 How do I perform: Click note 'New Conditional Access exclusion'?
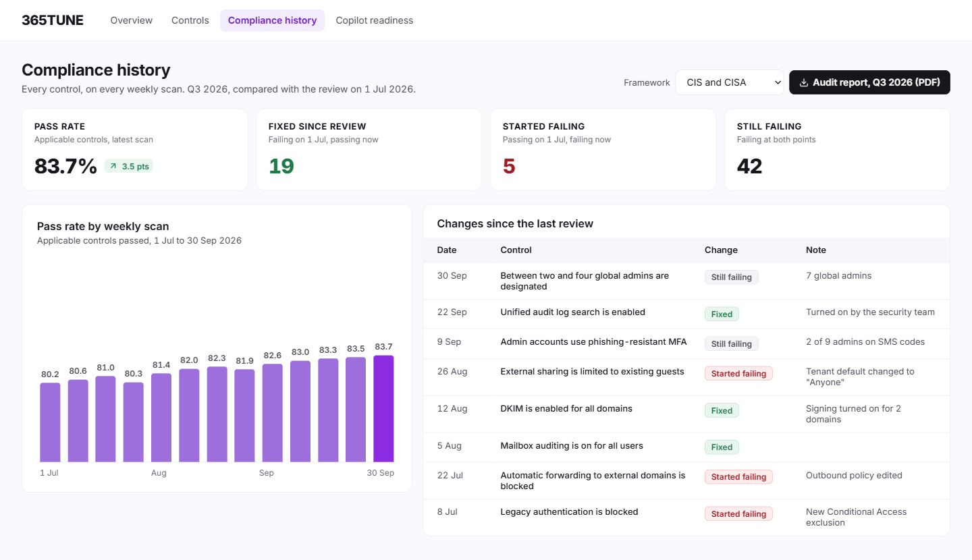(x=857, y=517)
